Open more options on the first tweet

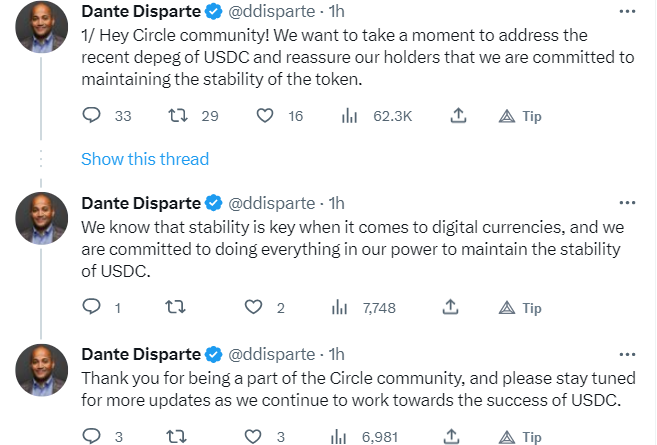(628, 13)
